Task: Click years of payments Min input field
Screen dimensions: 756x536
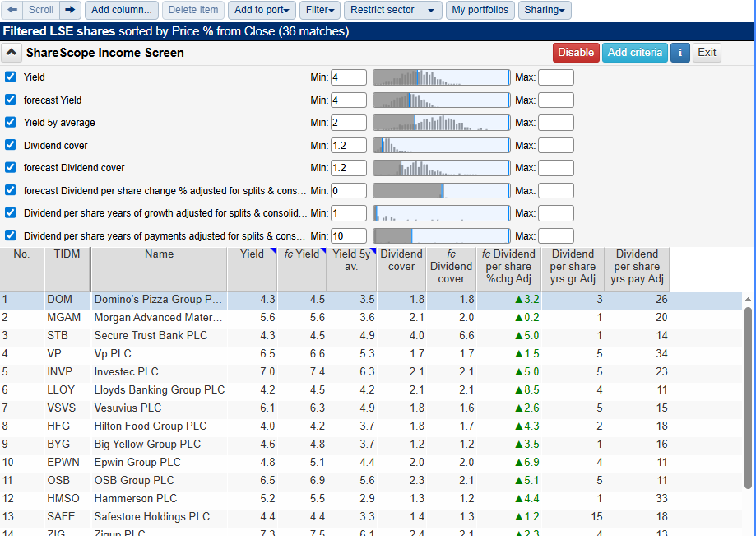Action: coord(349,235)
